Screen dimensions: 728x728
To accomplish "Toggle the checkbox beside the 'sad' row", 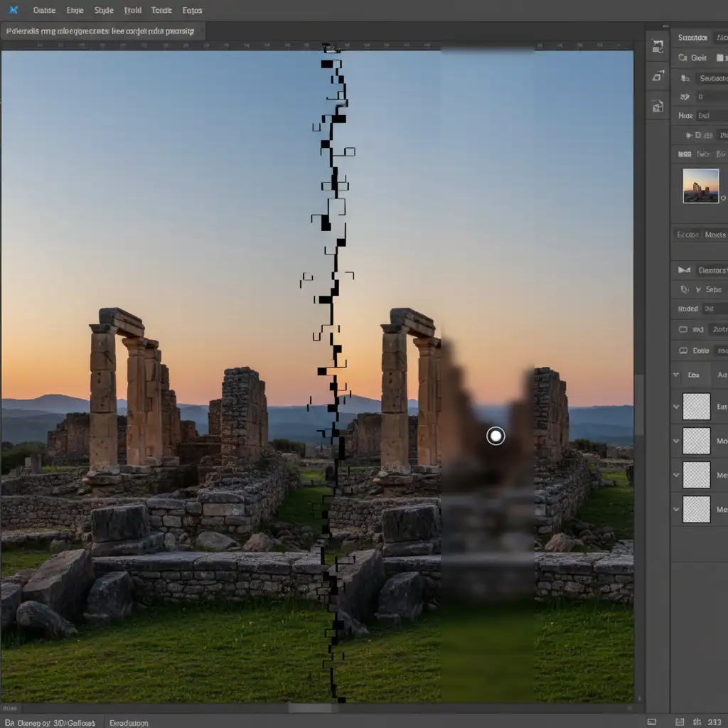I will tap(683, 329).
